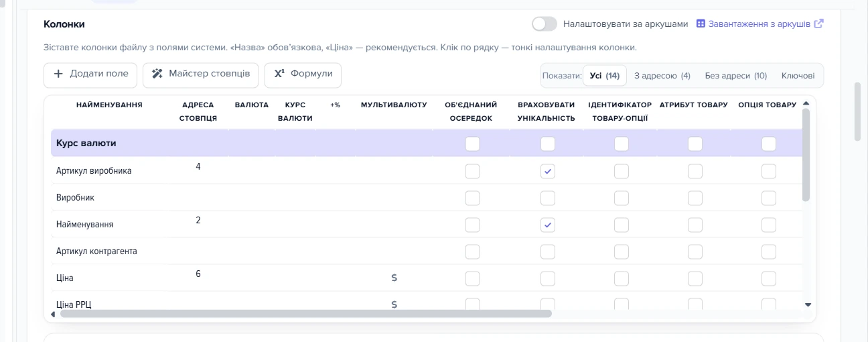Select the З адресою (4) filter tab

[662, 76]
